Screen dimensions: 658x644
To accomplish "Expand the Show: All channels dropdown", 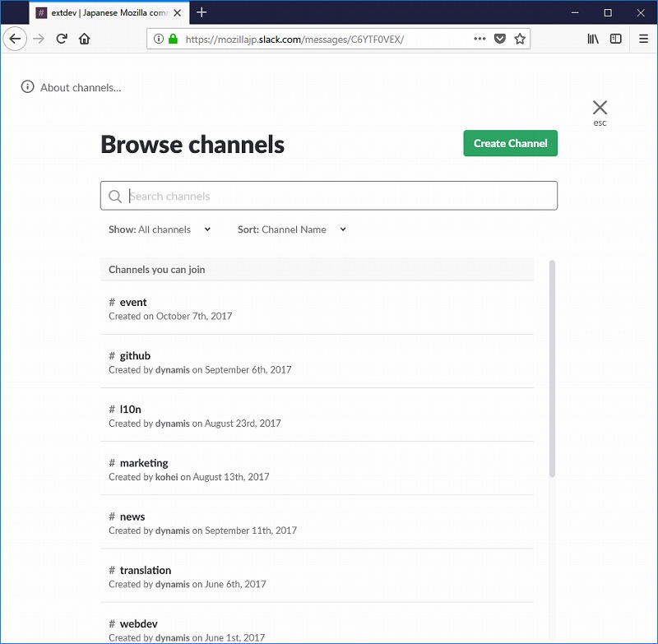I will [x=160, y=229].
